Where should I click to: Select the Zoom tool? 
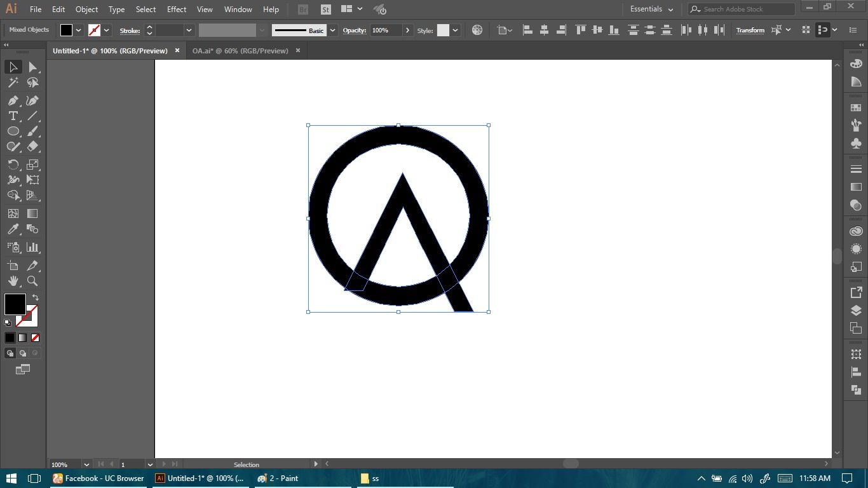tap(32, 281)
